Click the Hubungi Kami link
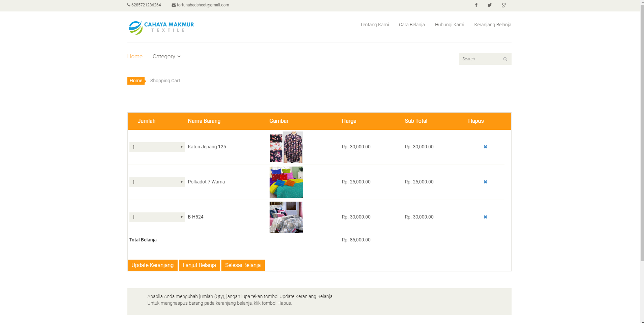Screen dimensions: 644x323 (450, 24)
